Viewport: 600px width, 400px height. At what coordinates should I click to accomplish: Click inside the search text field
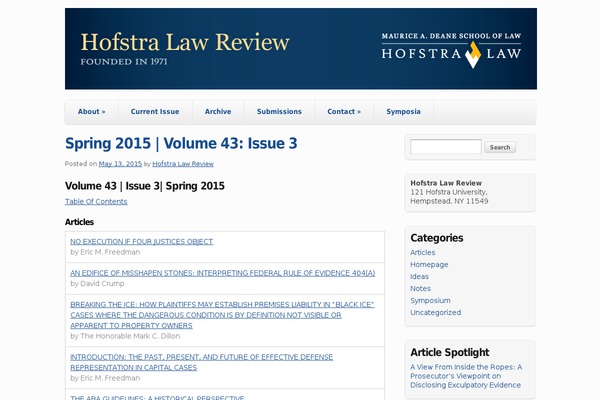click(x=446, y=147)
